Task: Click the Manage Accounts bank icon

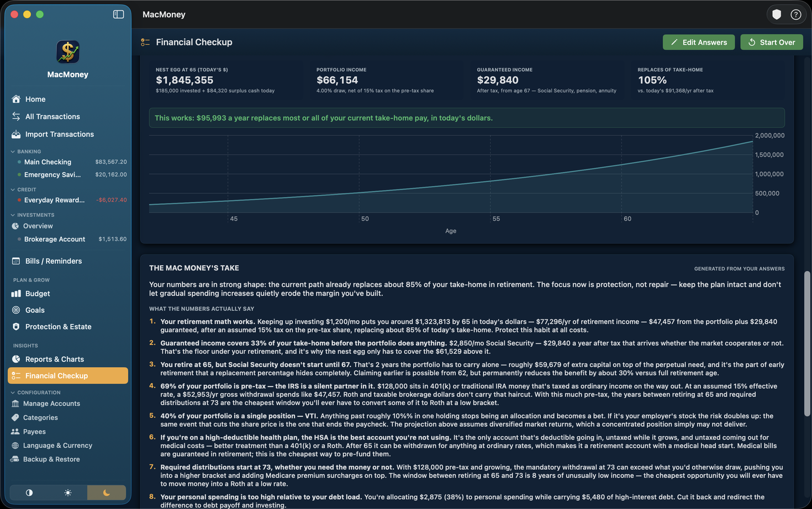Action: pos(15,404)
